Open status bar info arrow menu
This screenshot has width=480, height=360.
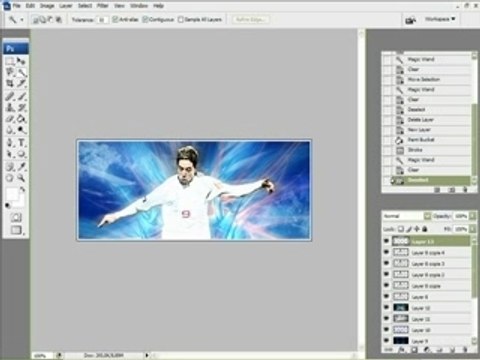pos(147,356)
